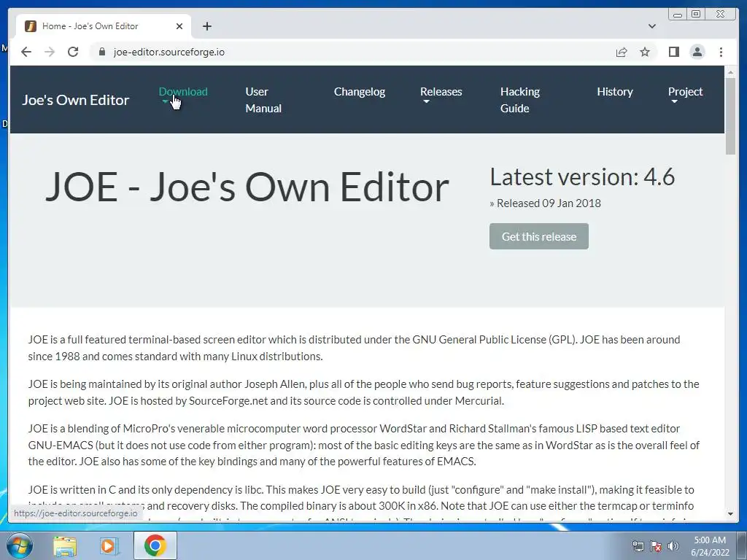Click the Joe's Own Editor brand link
This screenshot has height=560, width=747.
pos(76,99)
